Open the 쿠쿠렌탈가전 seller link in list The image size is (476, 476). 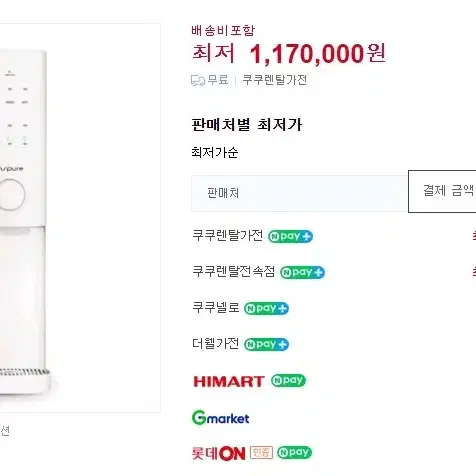(x=228, y=236)
